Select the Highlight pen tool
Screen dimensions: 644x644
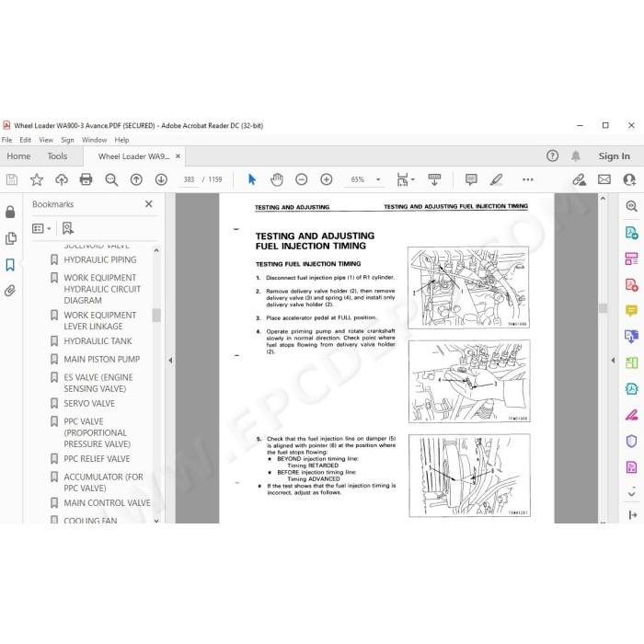pyautogui.click(x=497, y=179)
